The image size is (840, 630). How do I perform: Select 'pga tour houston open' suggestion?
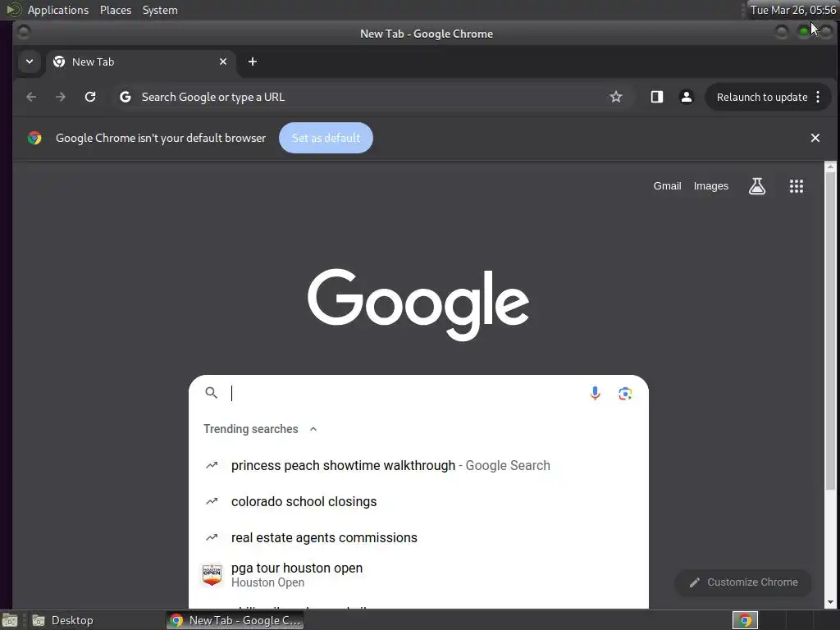point(418,575)
